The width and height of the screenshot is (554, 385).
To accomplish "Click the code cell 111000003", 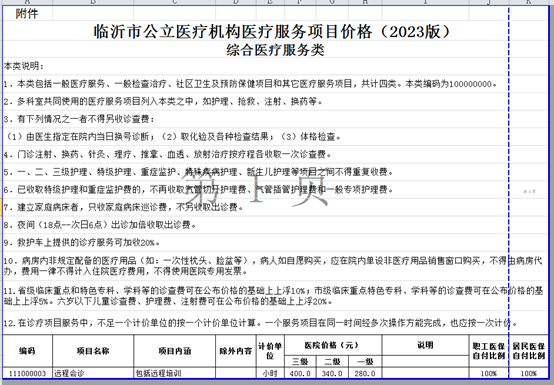I will [28, 373].
